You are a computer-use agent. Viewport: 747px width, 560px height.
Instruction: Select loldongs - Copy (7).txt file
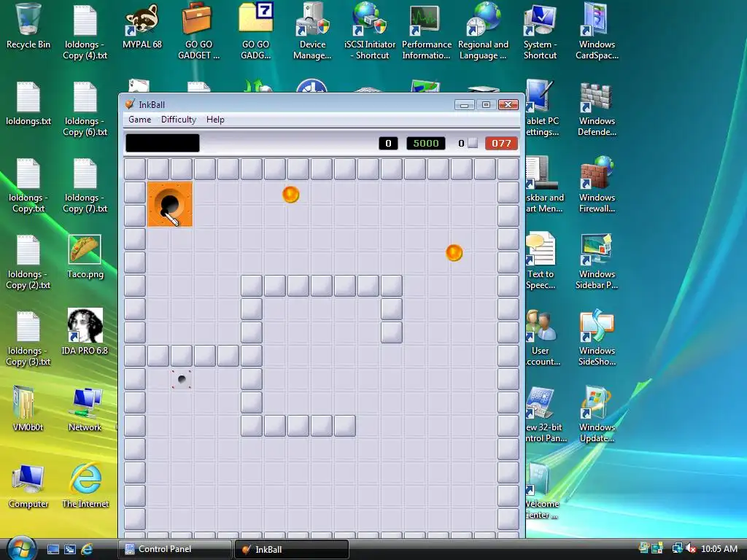point(85,186)
